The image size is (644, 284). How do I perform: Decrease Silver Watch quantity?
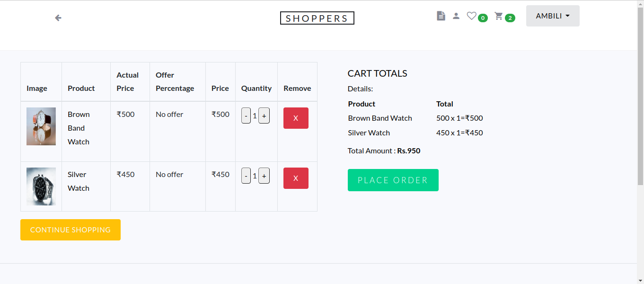click(x=246, y=176)
